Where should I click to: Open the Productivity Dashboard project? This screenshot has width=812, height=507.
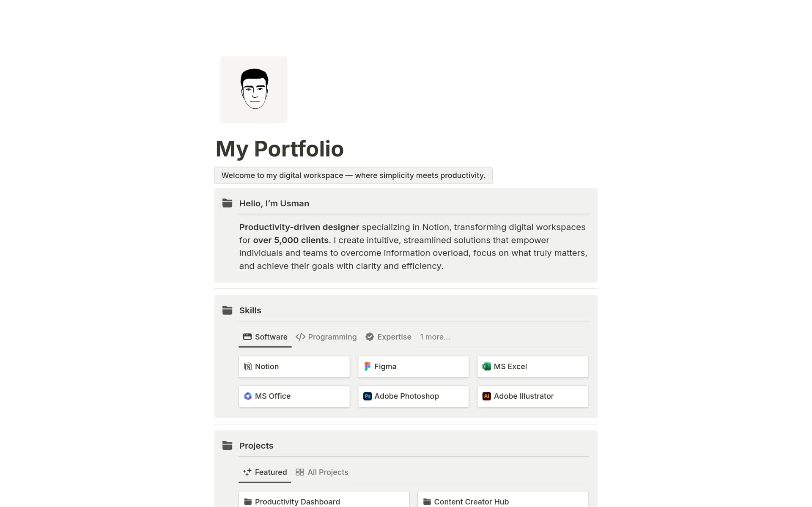(323, 502)
